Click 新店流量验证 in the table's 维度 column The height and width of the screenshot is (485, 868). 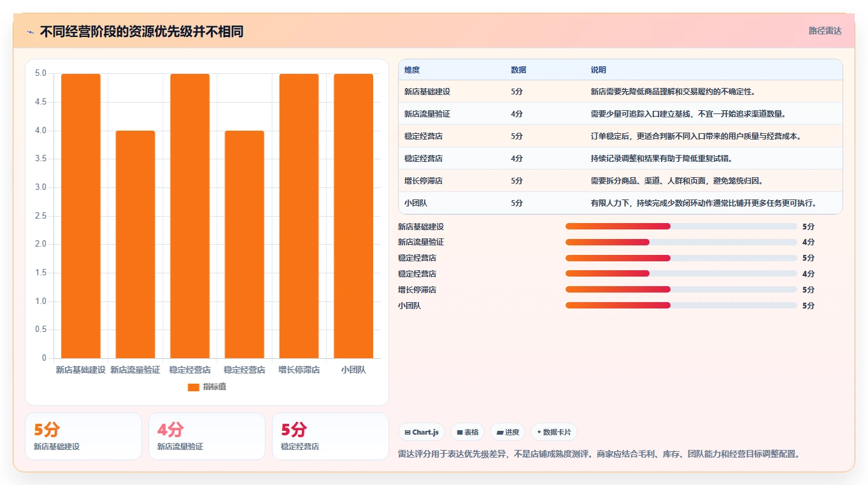[x=427, y=114]
